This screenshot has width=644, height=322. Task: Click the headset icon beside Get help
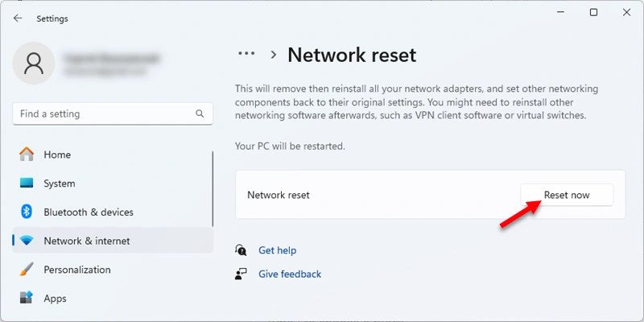click(x=241, y=250)
